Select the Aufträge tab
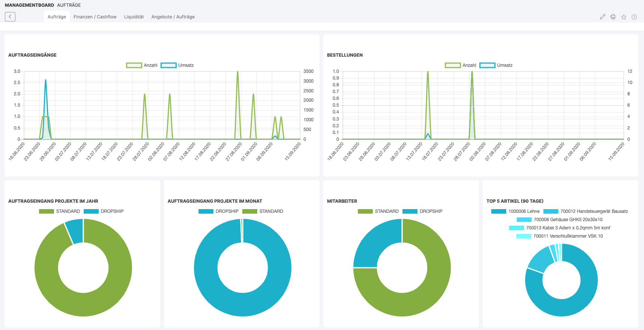 point(57,17)
